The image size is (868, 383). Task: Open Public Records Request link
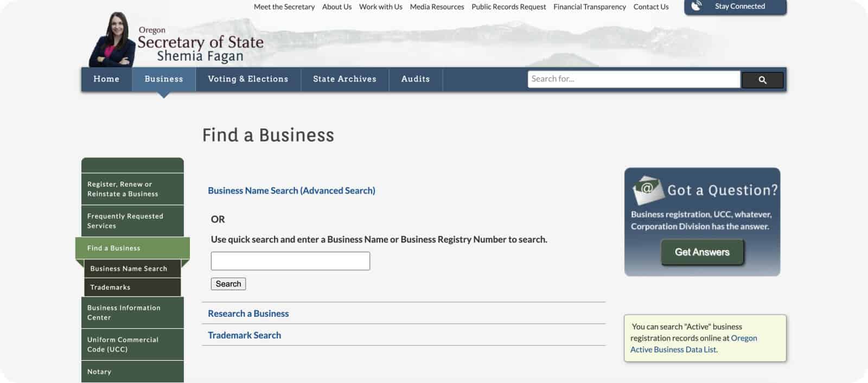pos(509,7)
